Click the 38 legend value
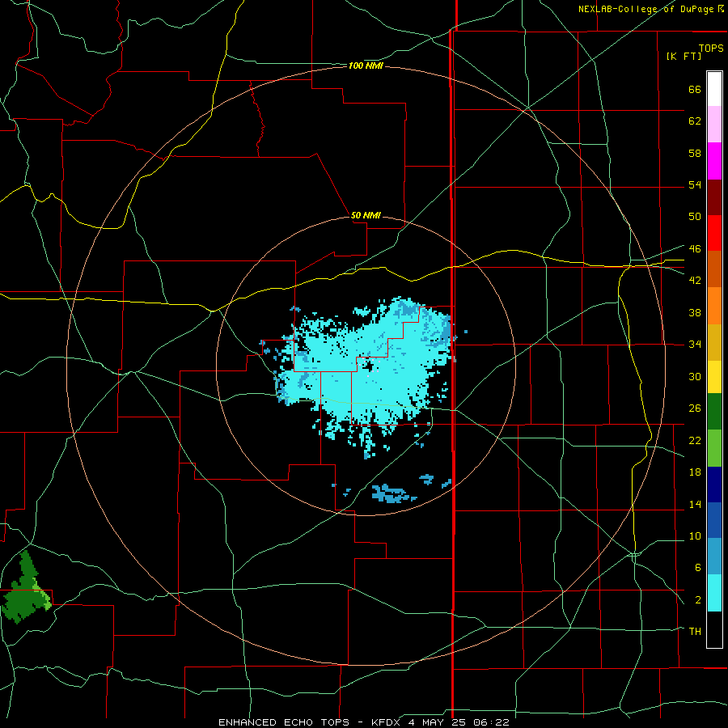The image size is (728, 728). [x=695, y=313]
